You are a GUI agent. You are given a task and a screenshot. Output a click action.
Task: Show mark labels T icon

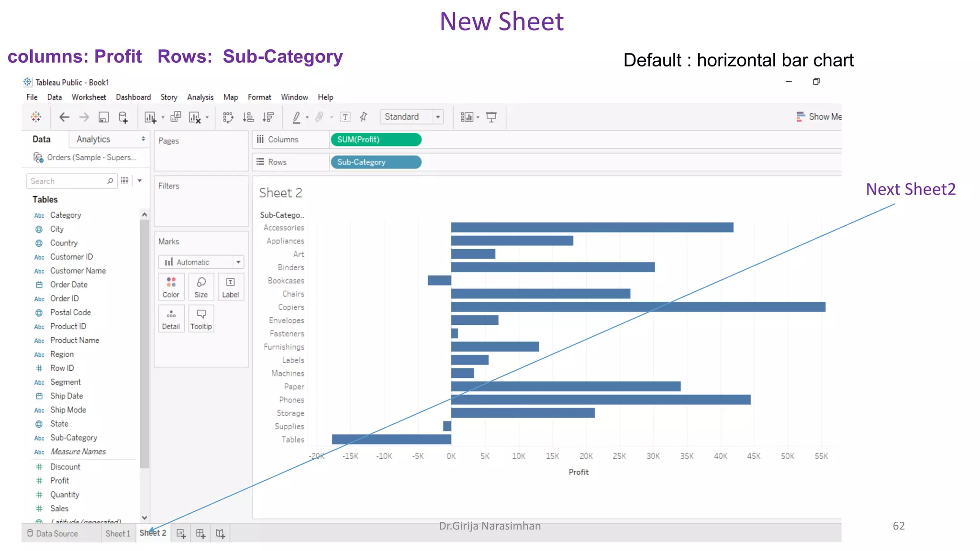click(345, 117)
